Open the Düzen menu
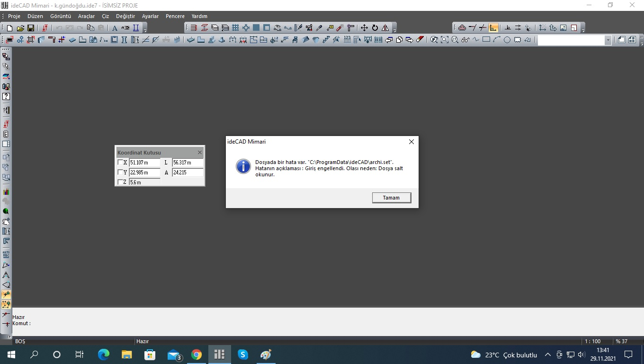The image size is (644, 364). pyautogui.click(x=36, y=16)
